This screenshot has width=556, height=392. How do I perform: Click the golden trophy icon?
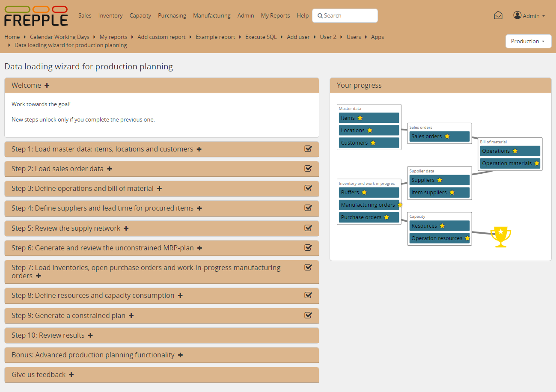click(x=500, y=237)
